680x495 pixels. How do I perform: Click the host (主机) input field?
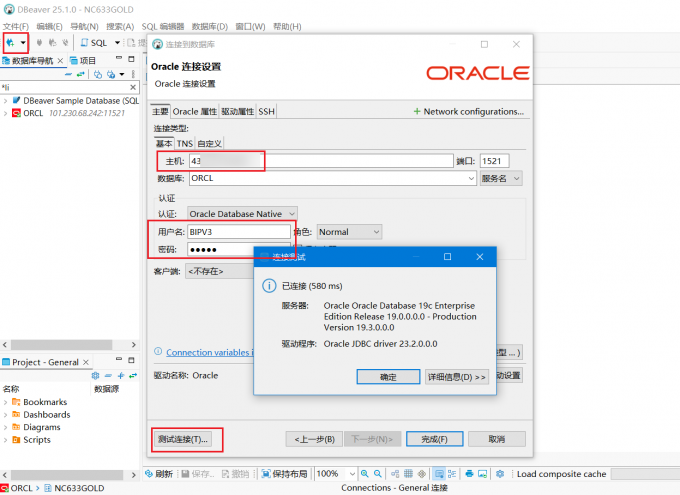pos(321,161)
